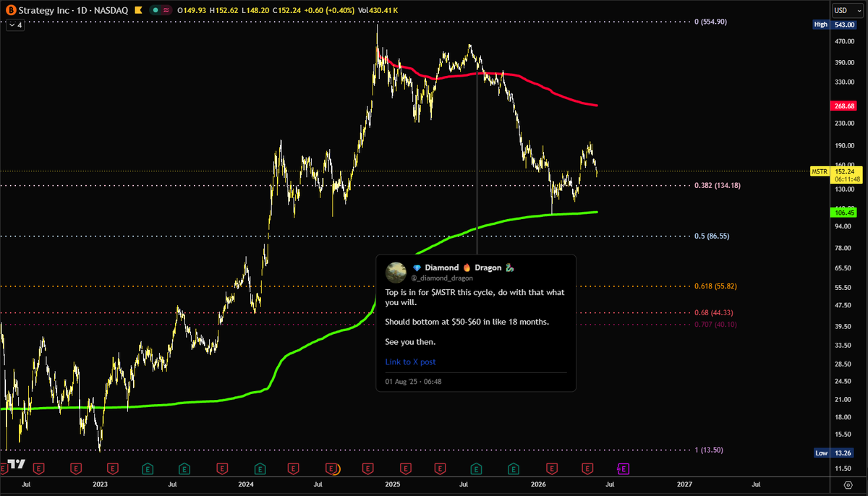Click the tweet text about $50-$60 bottom
This screenshot has width=868, height=496.
coord(467,321)
